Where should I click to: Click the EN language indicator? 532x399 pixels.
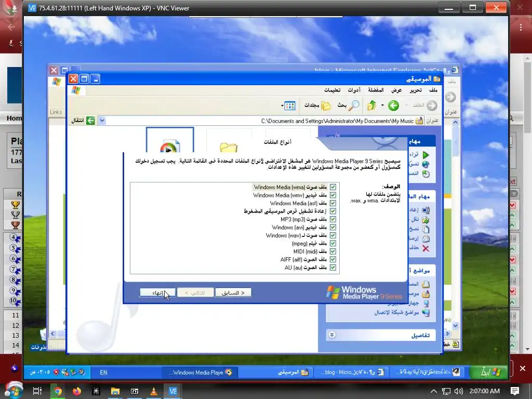(x=103, y=373)
